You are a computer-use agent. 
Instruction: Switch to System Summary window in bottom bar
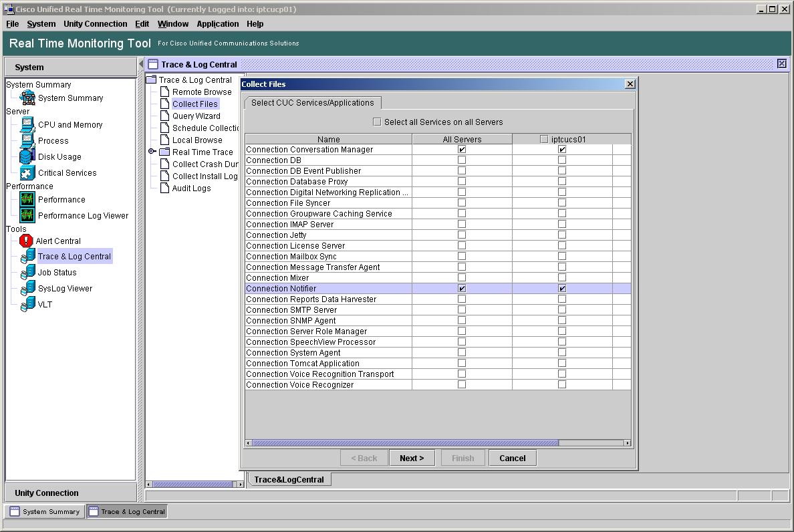[x=45, y=511]
